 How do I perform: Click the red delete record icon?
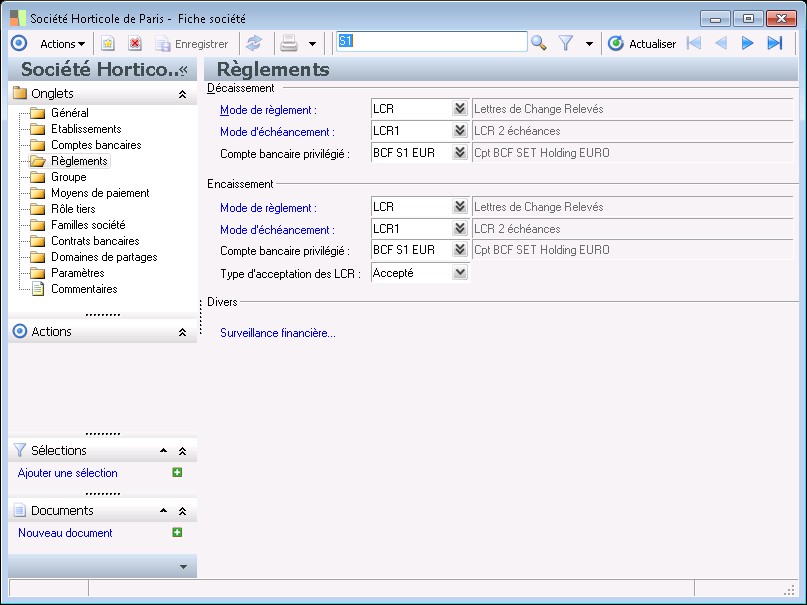(135, 43)
